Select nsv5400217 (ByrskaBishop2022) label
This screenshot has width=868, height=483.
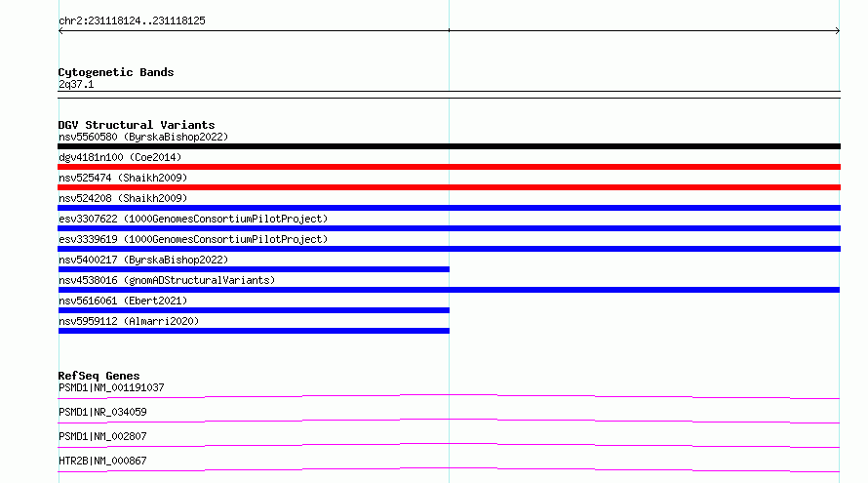tap(143, 260)
